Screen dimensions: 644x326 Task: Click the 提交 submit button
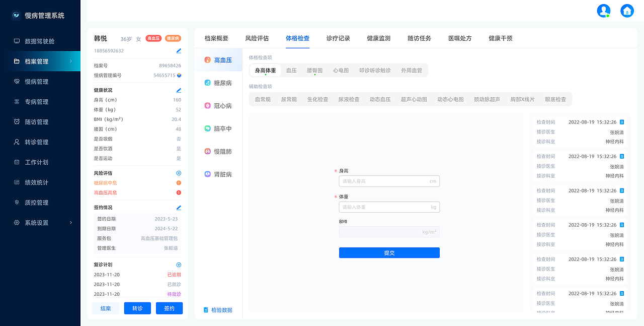click(389, 253)
